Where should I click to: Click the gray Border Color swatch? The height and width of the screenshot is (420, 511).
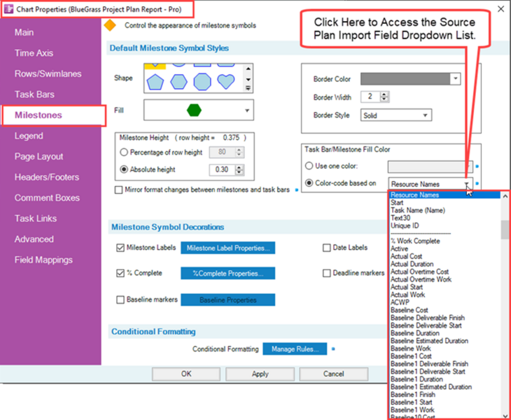405,78
